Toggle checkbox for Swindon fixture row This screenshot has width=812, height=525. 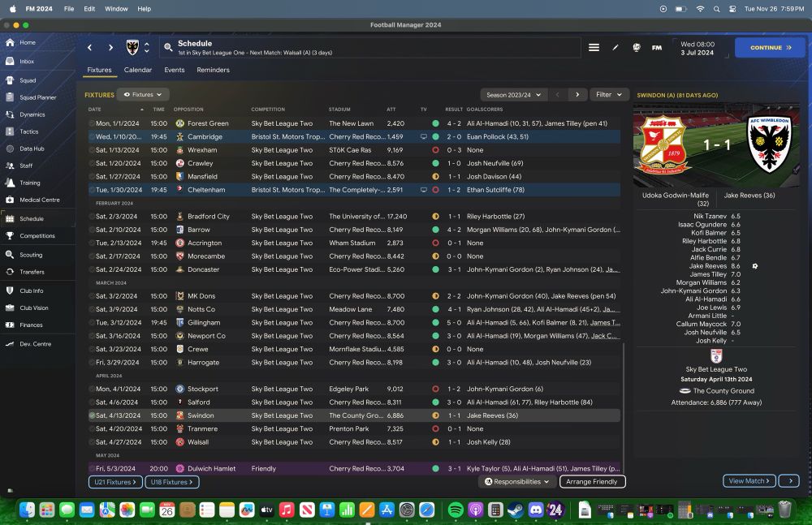click(x=92, y=415)
